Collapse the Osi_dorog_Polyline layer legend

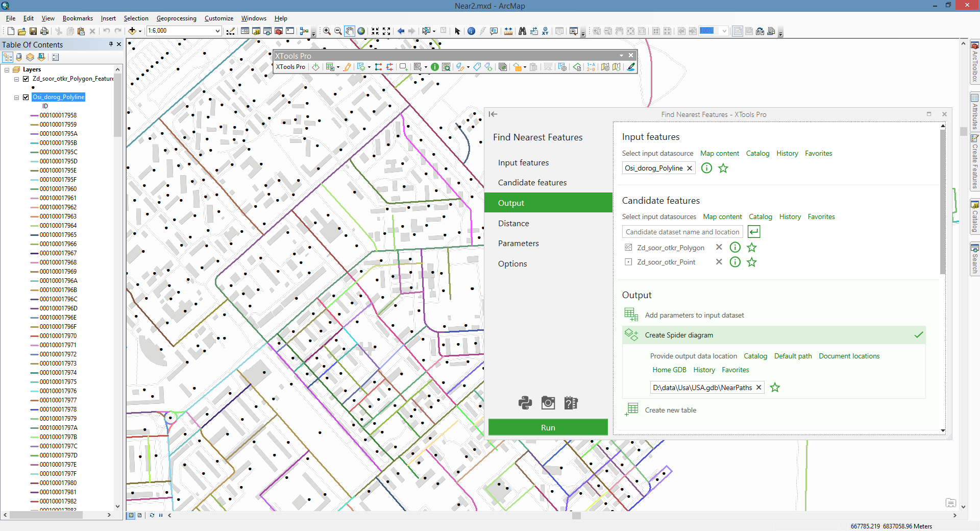(x=16, y=98)
